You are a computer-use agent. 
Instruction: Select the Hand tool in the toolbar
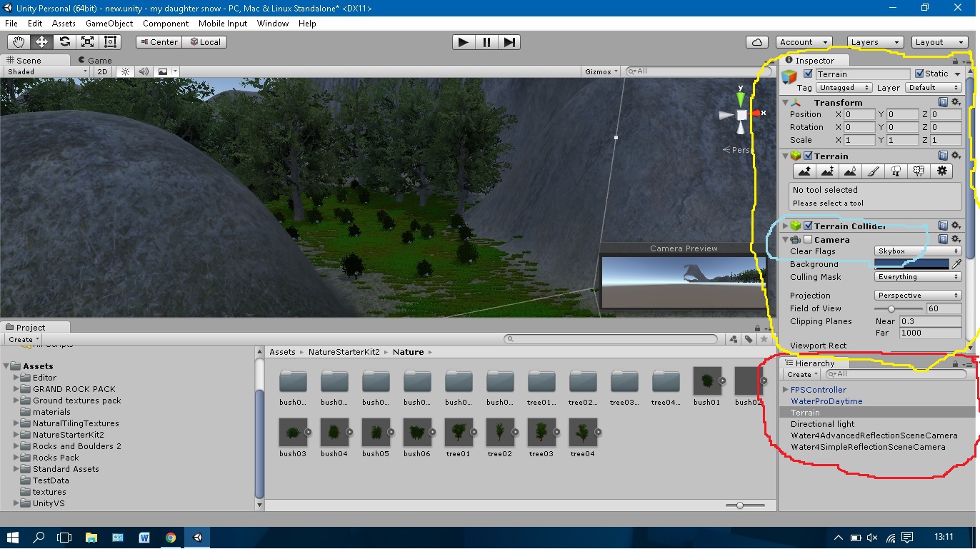[19, 41]
